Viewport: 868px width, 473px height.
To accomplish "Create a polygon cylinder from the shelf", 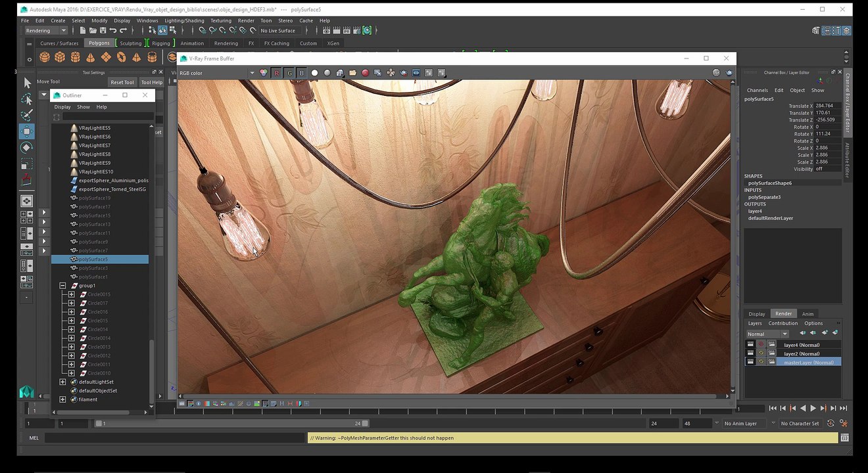I will (75, 57).
